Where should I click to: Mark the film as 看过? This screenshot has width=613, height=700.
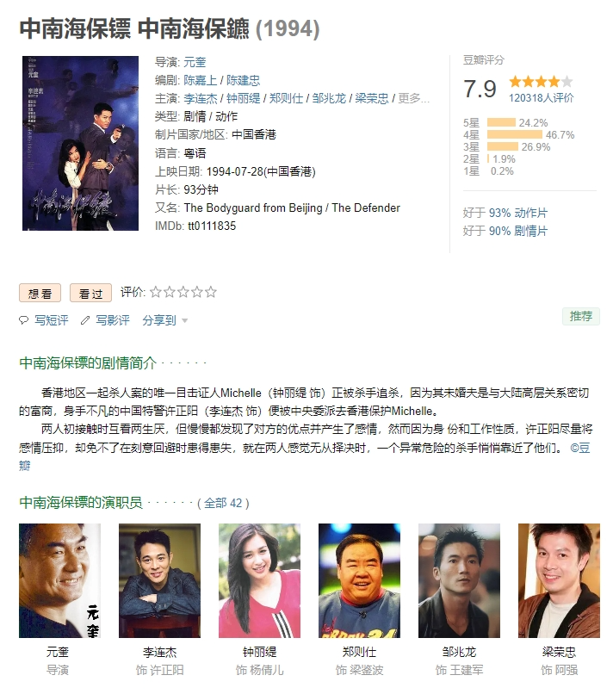click(x=90, y=293)
